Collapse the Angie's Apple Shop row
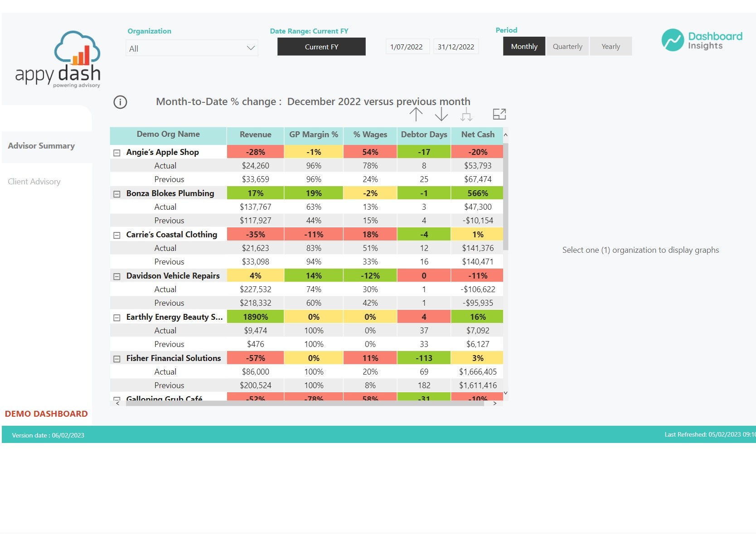Viewport: 756px width, 534px height. tap(117, 153)
